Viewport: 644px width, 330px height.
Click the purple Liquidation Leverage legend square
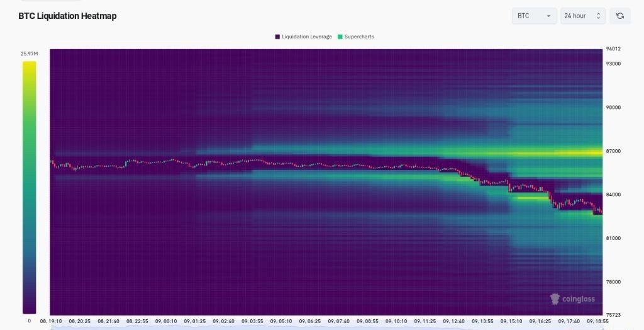(x=277, y=37)
